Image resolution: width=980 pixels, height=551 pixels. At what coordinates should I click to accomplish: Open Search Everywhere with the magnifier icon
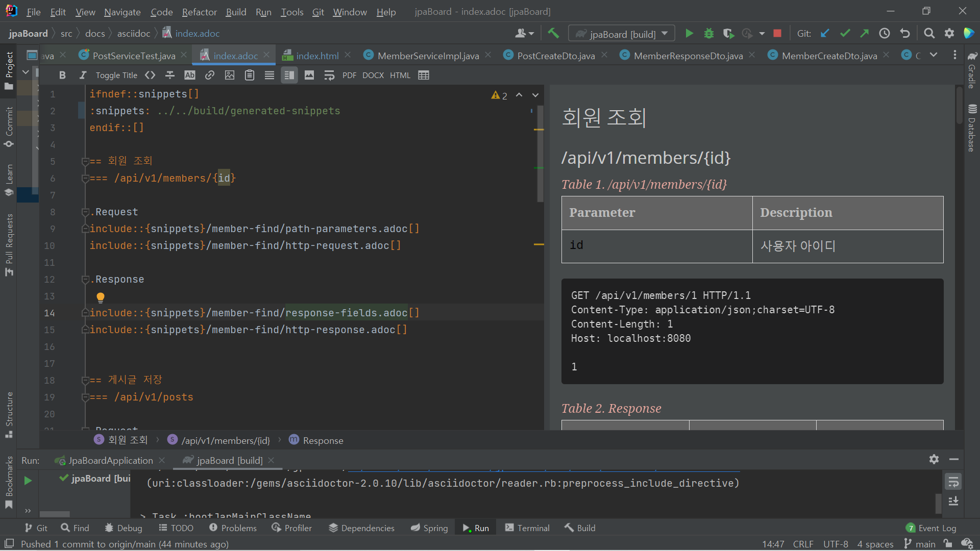[x=929, y=34]
